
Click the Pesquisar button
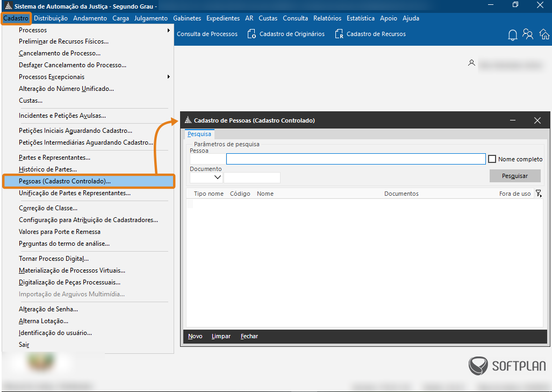pos(515,176)
